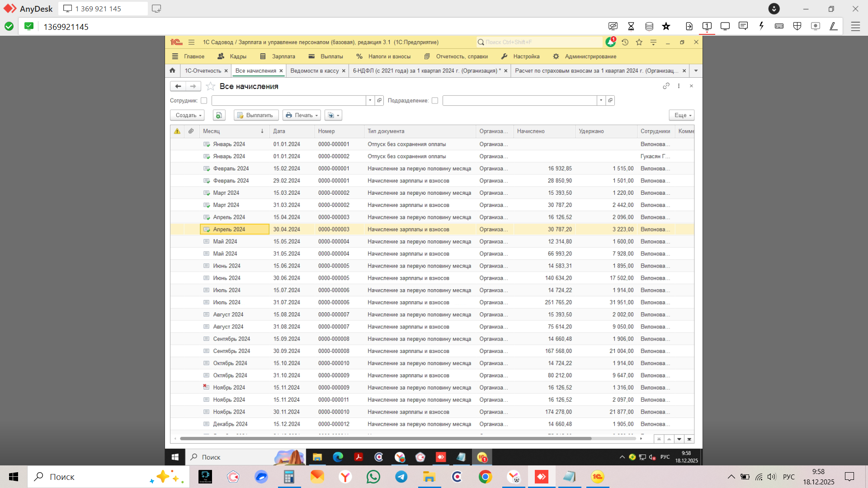Enable the Сотрудник filter checkbox
Image resolution: width=868 pixels, height=488 pixels.
pos(204,101)
